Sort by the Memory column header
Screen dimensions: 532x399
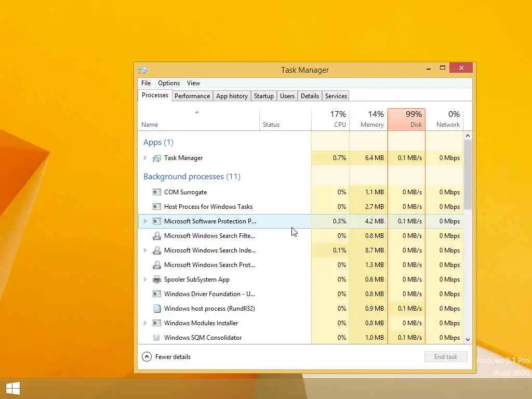click(x=368, y=119)
